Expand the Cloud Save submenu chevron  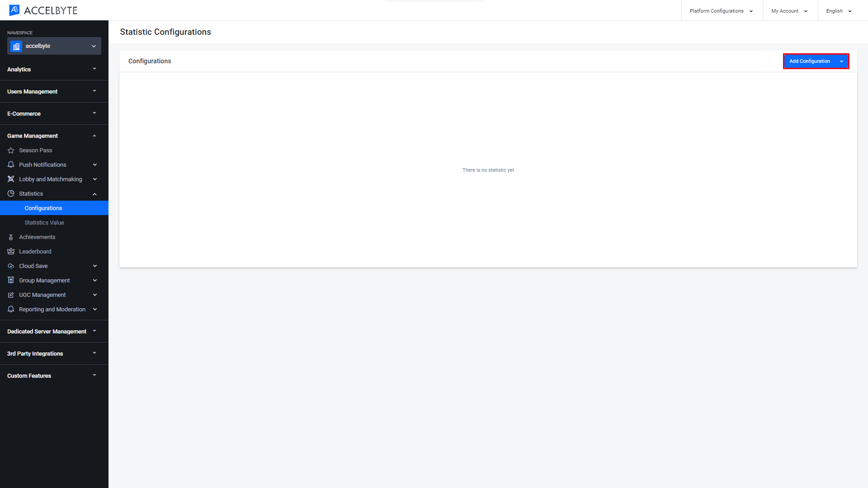(x=95, y=266)
